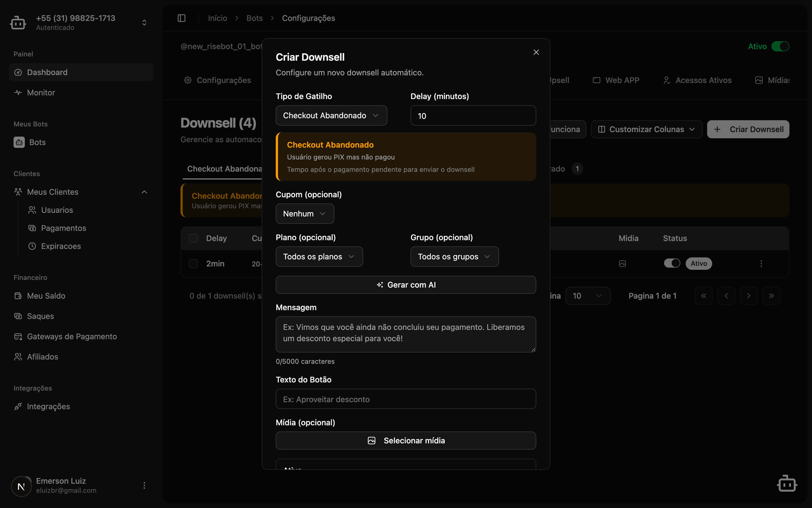Screen dimensions: 812x508
Task: Click the Delay (minutos) input field
Action: coord(473,116)
